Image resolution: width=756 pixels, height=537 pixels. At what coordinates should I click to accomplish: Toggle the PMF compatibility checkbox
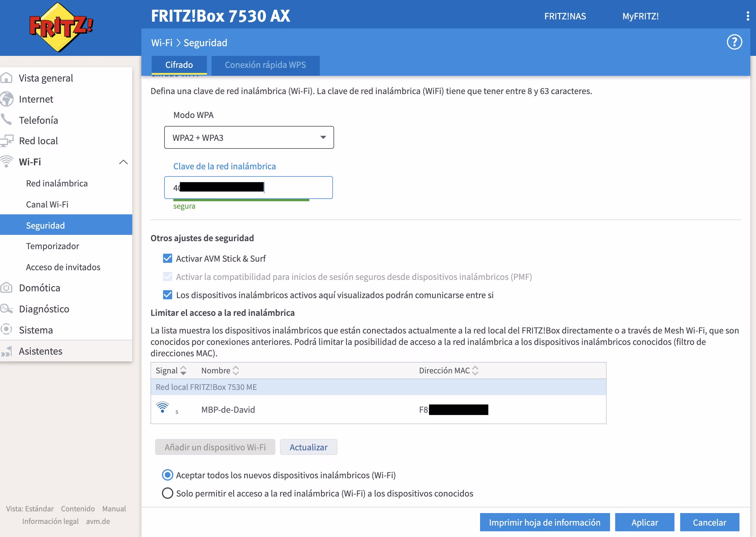[x=168, y=277]
